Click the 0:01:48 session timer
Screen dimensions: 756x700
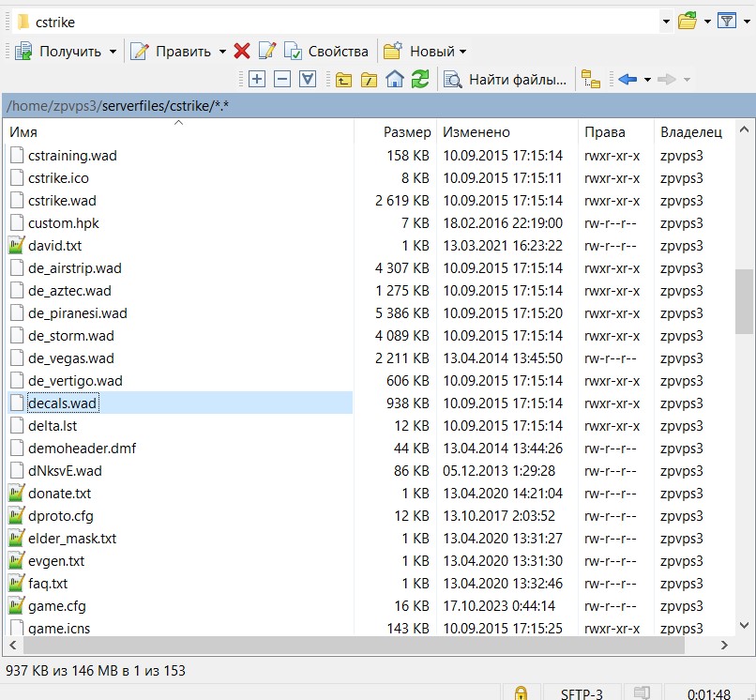tap(709, 693)
